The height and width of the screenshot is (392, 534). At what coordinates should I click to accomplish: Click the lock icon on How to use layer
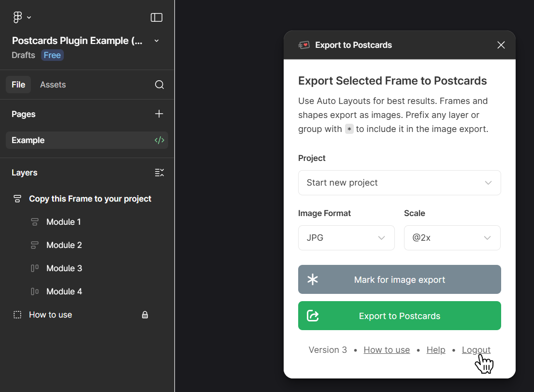pos(144,315)
